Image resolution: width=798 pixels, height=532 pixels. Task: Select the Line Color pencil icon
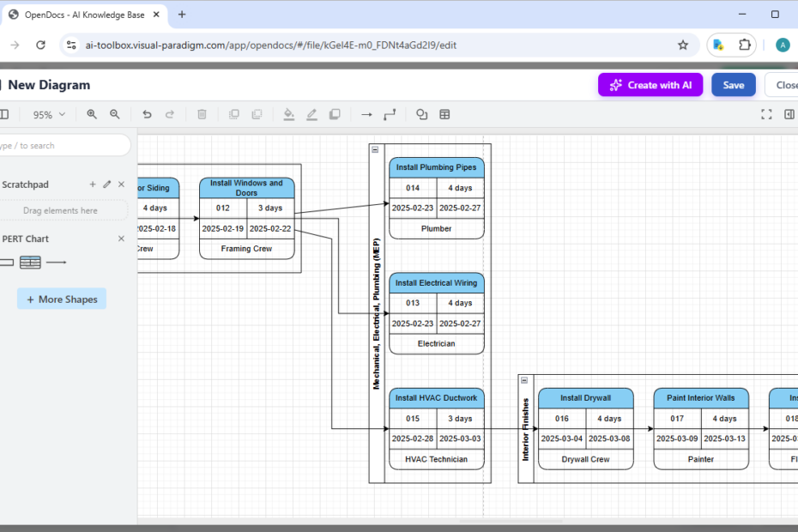tap(311, 114)
